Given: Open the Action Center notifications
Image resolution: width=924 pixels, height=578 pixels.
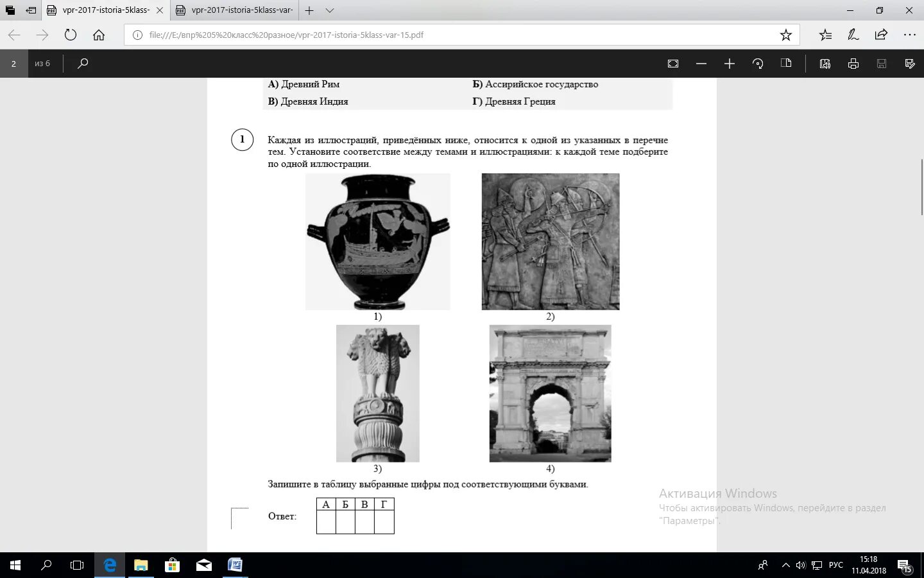Looking at the screenshot, I should coord(906,566).
